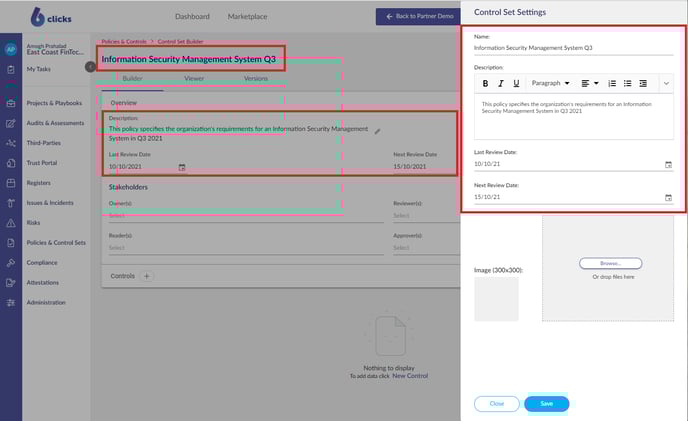
Task: Click the Control Set Builder breadcrumb
Action: pyautogui.click(x=180, y=42)
